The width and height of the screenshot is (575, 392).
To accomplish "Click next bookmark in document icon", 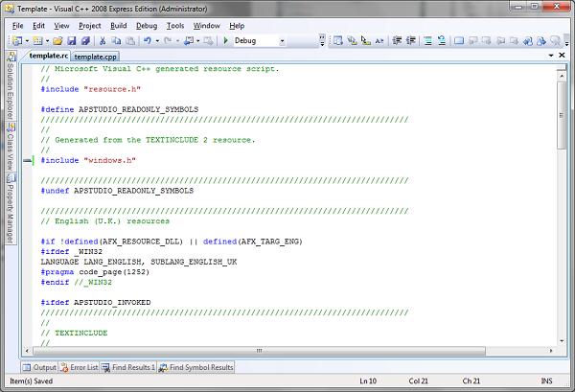I will 541,40.
